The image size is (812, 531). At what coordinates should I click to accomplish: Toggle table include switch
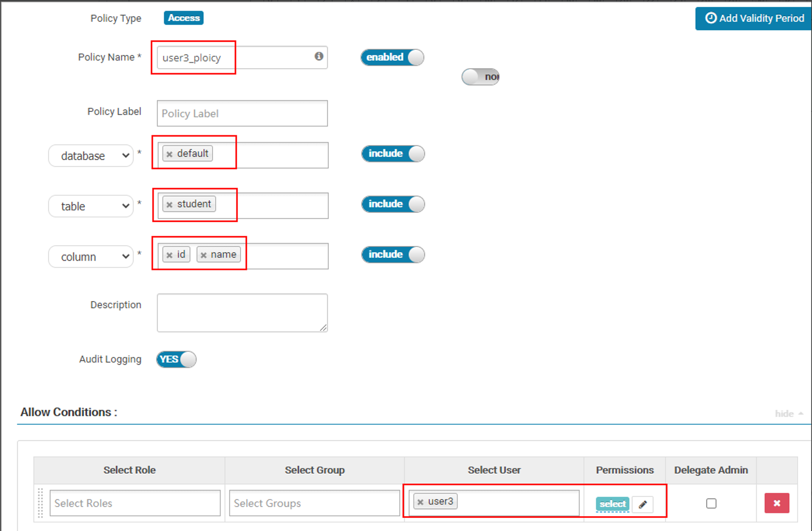tap(393, 204)
